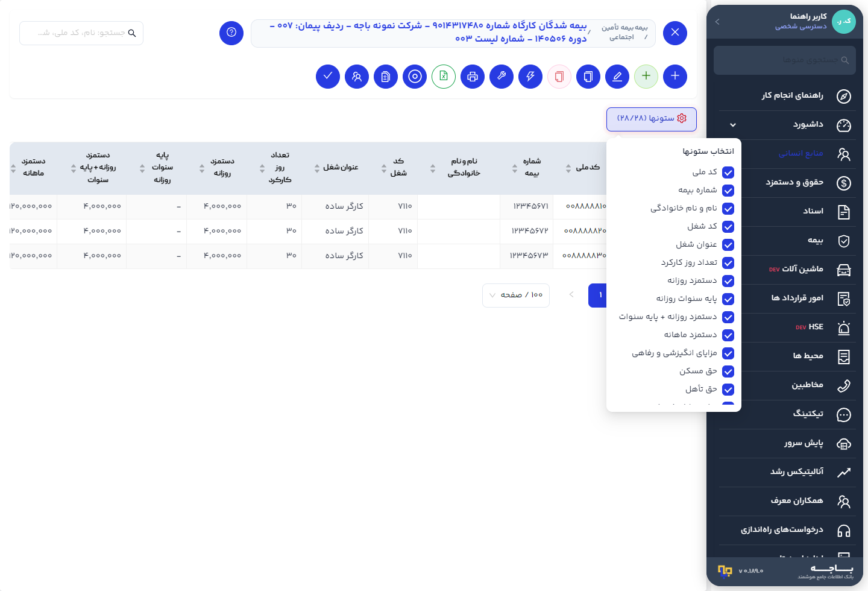Click the green Excel export icon
Screen dimensions: 868x591
pyautogui.click(x=444, y=76)
